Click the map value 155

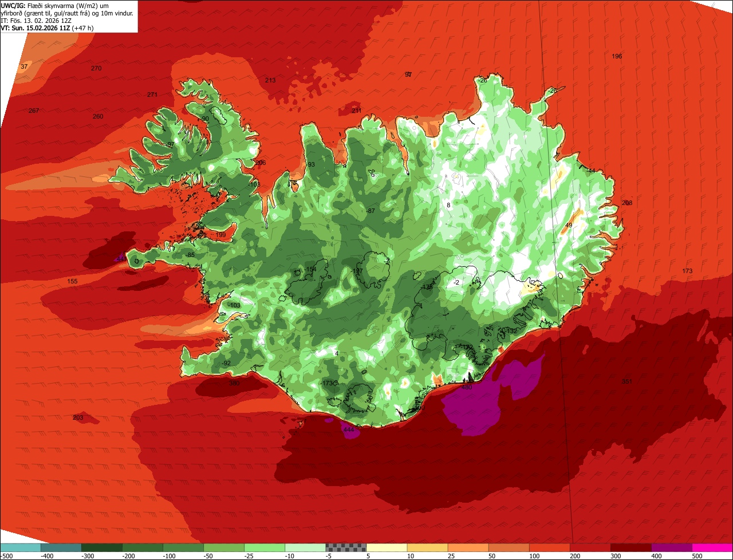pyautogui.click(x=72, y=281)
